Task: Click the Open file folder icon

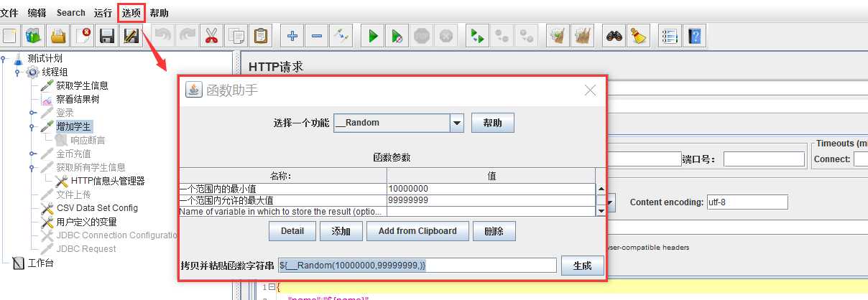Action: (x=58, y=36)
